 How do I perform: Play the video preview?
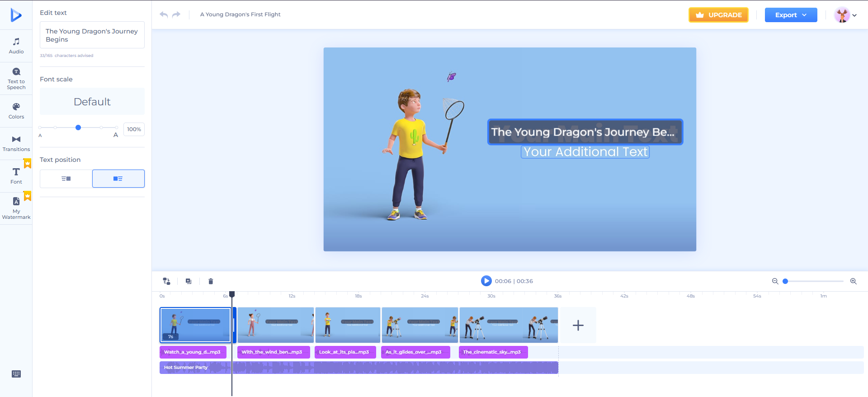coord(486,281)
